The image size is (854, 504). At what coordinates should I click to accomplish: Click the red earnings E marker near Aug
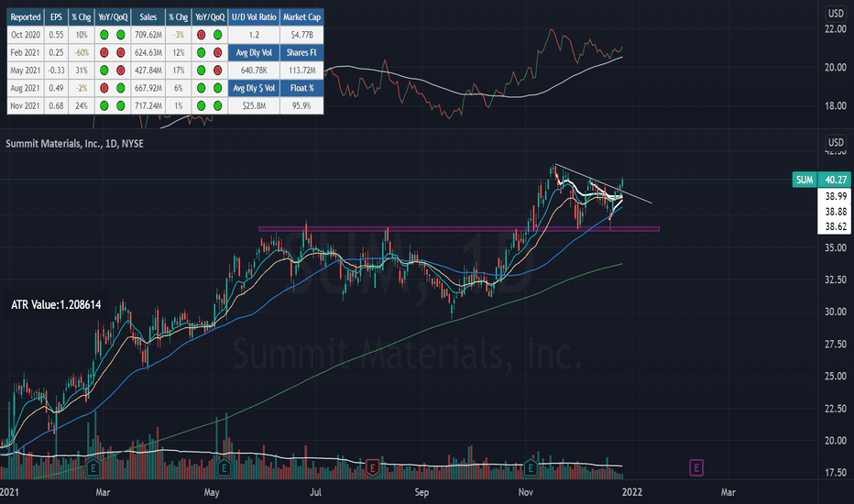[x=373, y=467]
